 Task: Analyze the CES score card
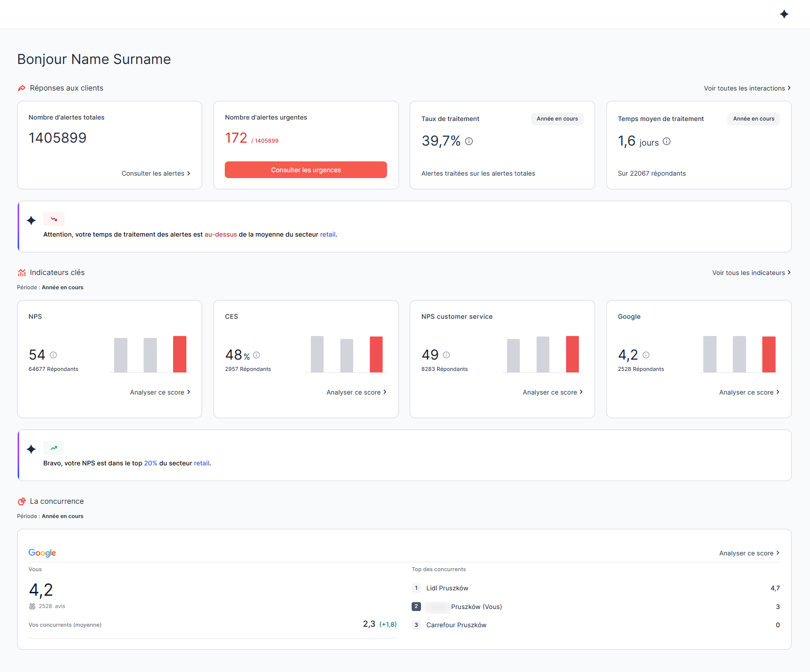(x=356, y=392)
